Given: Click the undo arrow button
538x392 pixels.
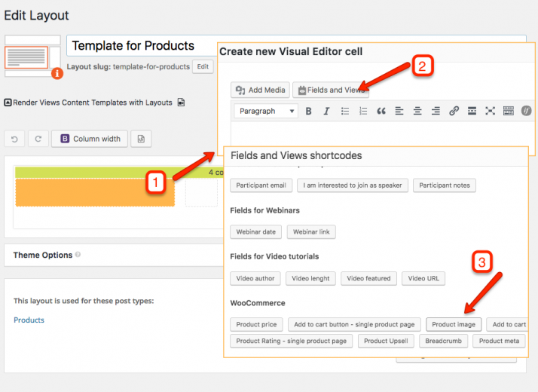Looking at the screenshot, I should pos(14,139).
